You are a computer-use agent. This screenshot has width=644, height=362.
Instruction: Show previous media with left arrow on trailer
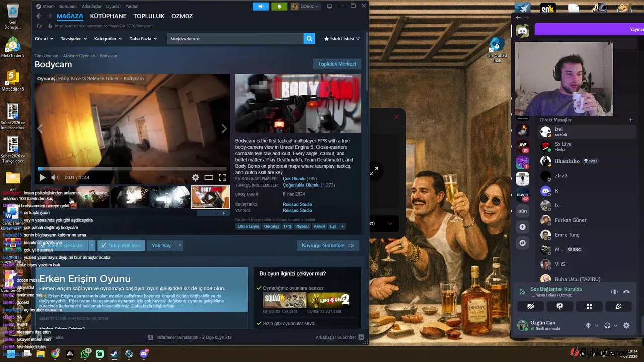[40, 129]
